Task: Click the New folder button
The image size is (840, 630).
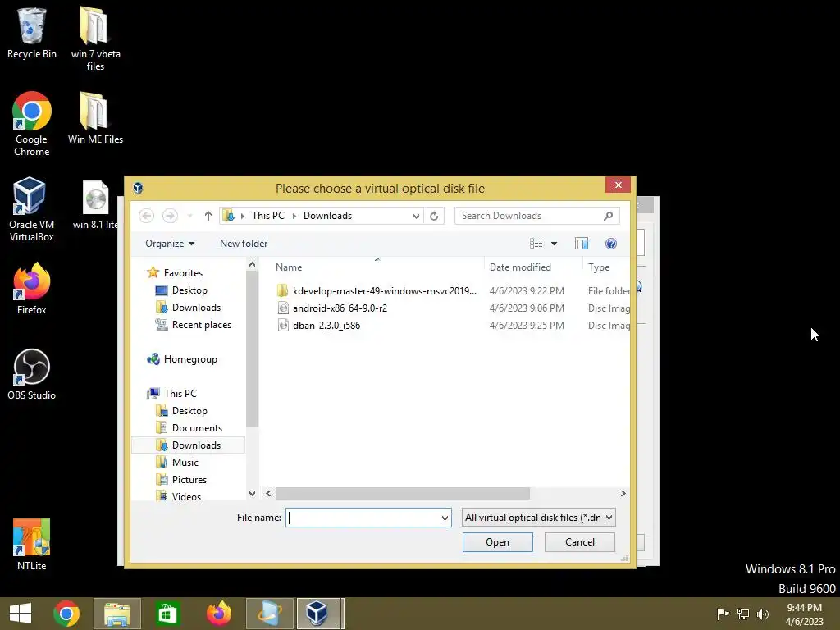Action: [244, 244]
